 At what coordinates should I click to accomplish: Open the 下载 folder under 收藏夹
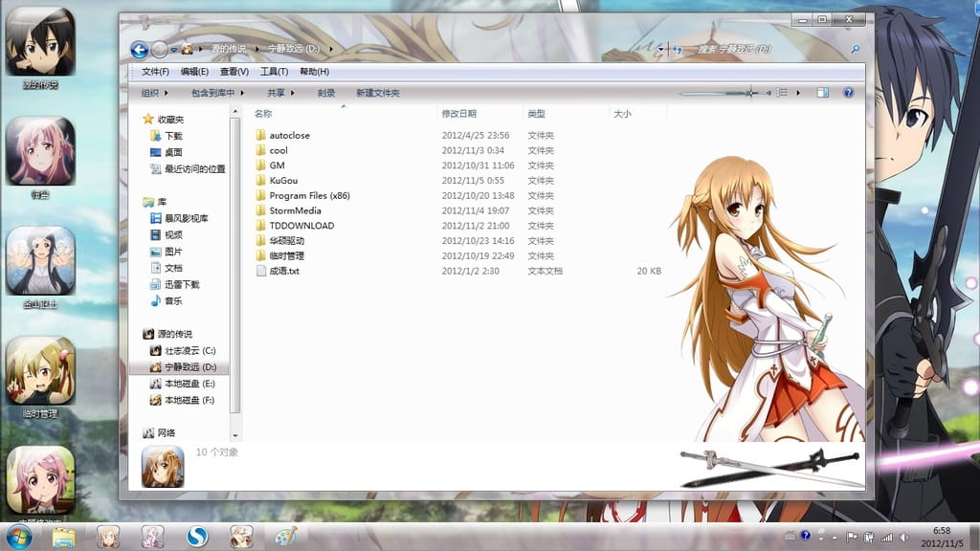pos(175,137)
